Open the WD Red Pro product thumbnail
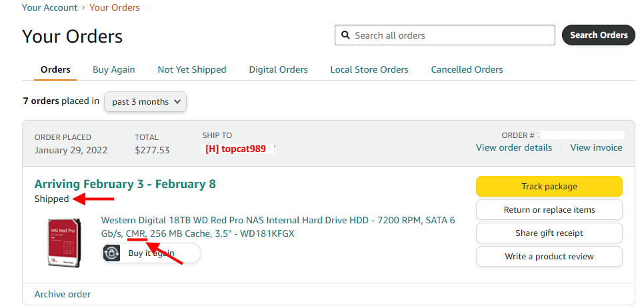Viewport: 644px width, 308px height. tap(64, 242)
